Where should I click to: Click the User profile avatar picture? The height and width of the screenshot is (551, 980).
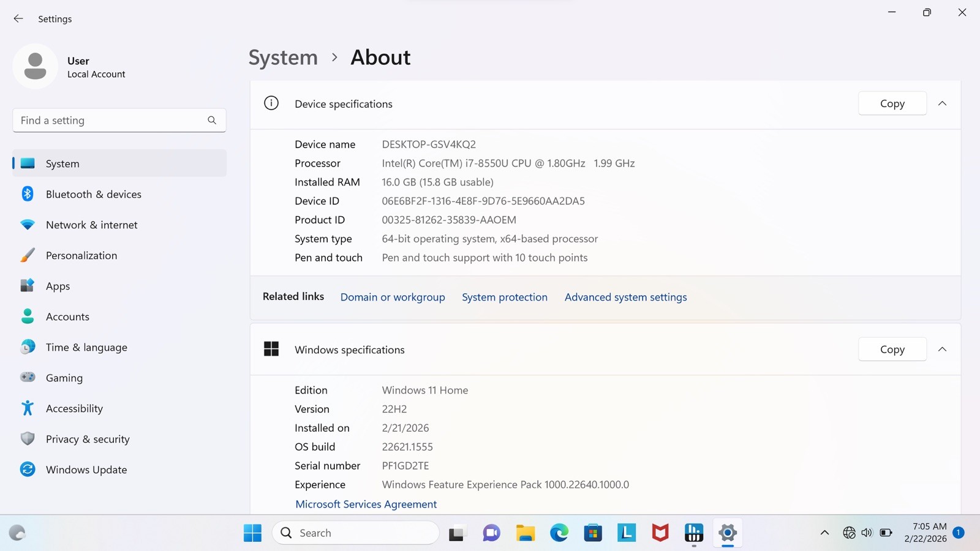click(x=35, y=66)
